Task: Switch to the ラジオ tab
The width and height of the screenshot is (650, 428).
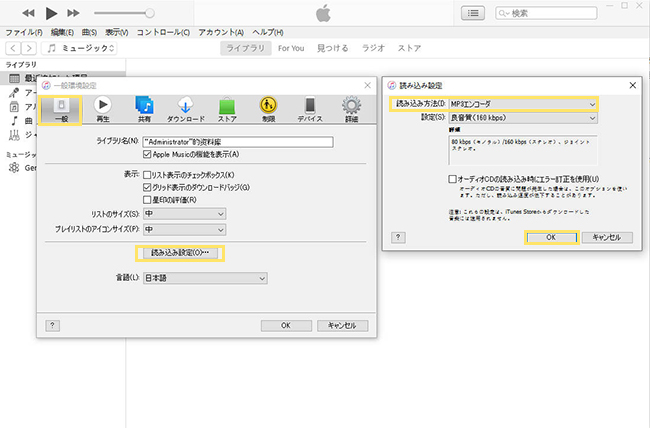Action: (374, 48)
